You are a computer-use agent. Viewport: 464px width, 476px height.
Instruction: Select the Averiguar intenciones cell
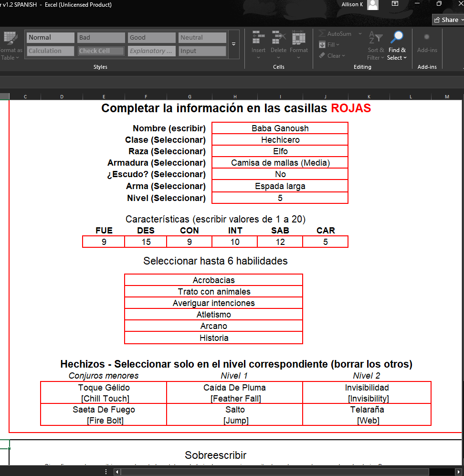(x=214, y=303)
